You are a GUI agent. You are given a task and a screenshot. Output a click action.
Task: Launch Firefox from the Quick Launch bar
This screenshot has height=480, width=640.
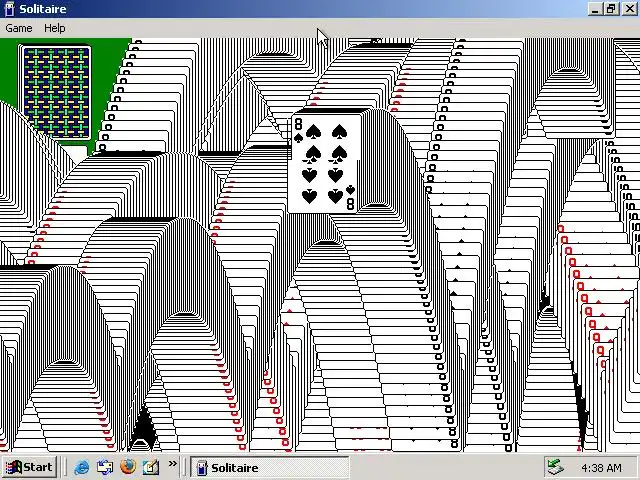[128, 467]
